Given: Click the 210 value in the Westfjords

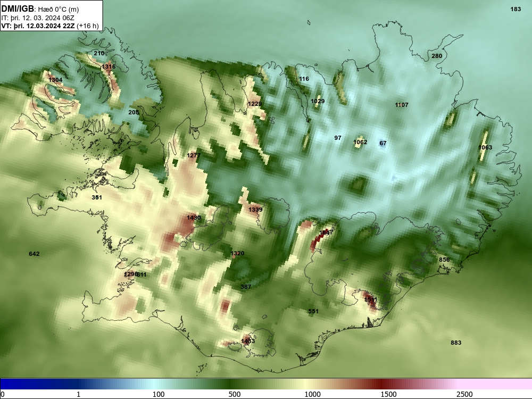Looking at the screenshot, I should pos(99,53).
